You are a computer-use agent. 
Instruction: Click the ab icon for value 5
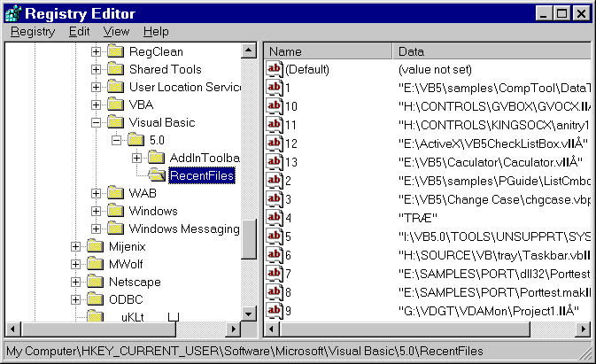click(x=275, y=236)
